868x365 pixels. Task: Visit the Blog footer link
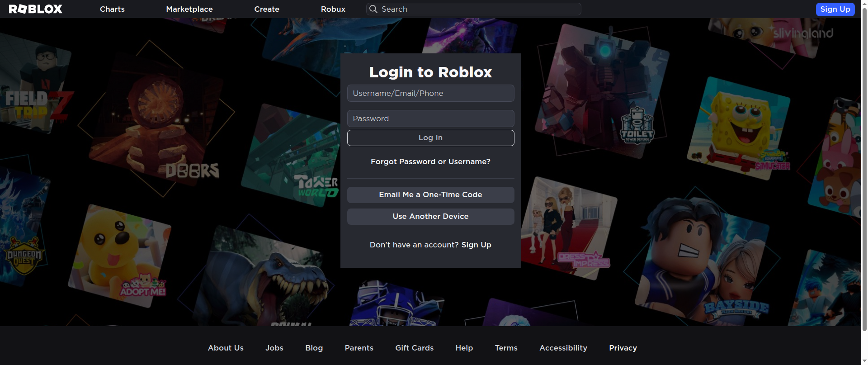point(314,348)
